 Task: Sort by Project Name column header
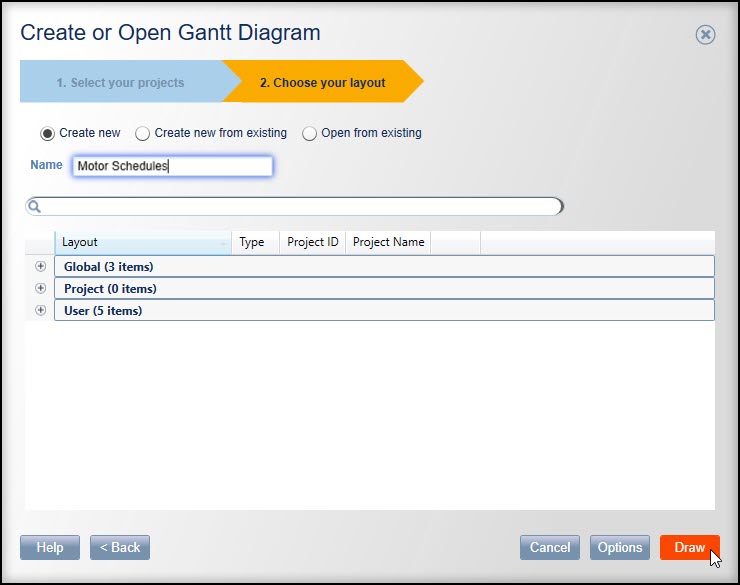[388, 242]
